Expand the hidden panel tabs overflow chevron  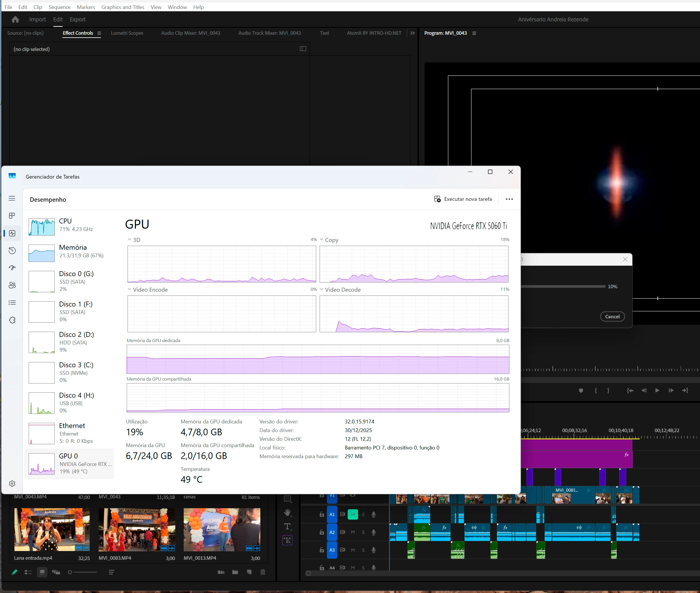[412, 33]
